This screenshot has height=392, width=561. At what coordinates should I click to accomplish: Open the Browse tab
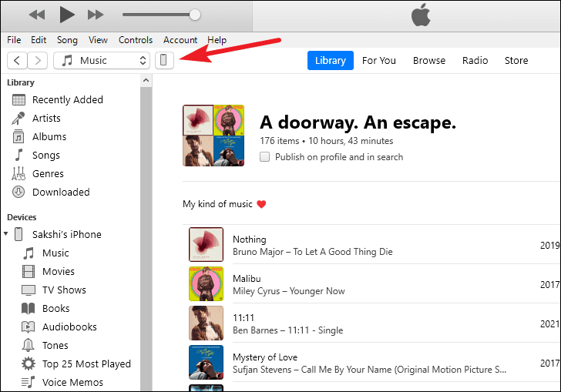429,60
